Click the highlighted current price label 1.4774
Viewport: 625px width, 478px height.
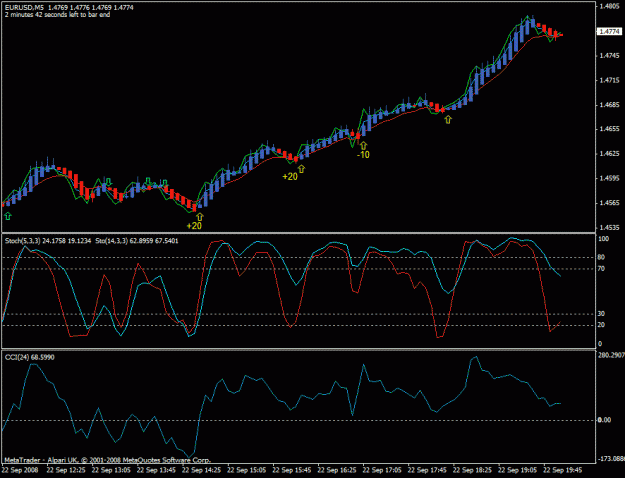click(609, 31)
